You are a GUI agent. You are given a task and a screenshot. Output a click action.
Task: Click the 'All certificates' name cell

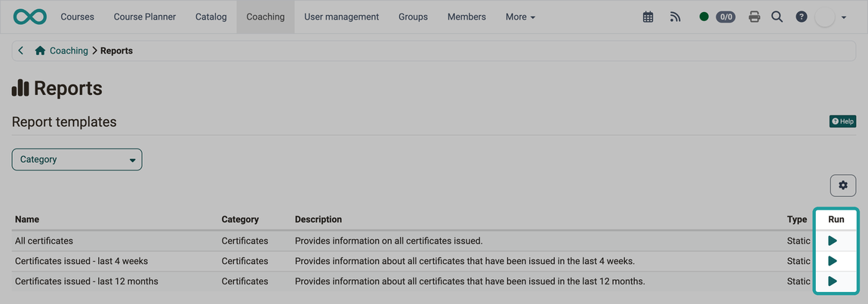coord(45,241)
